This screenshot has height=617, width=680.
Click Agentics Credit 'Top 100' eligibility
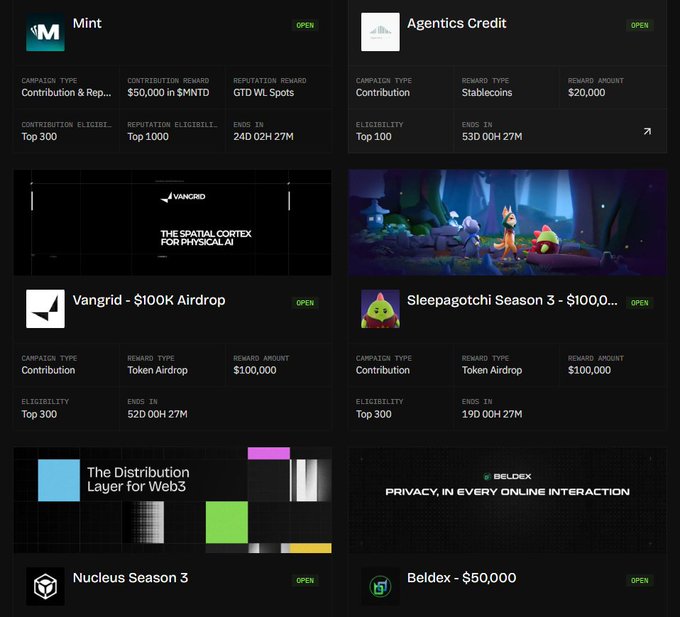click(x=374, y=137)
